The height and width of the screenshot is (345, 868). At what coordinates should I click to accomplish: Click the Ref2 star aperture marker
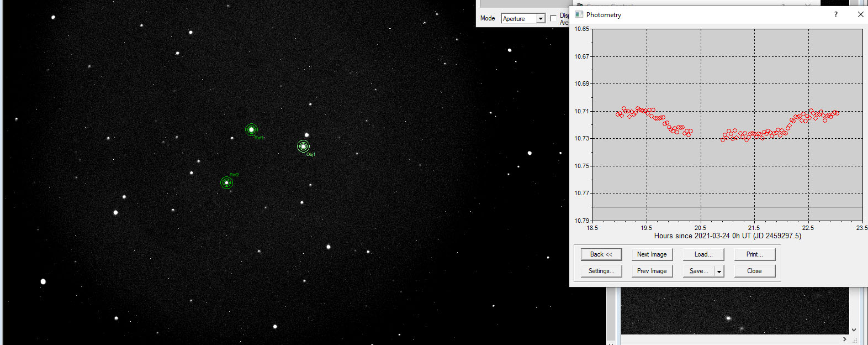[x=226, y=183]
